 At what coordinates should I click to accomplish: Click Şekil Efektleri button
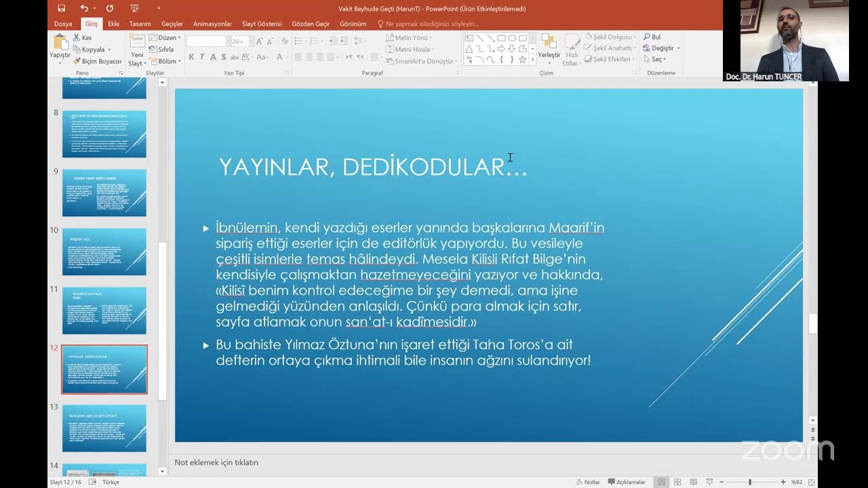(x=608, y=59)
